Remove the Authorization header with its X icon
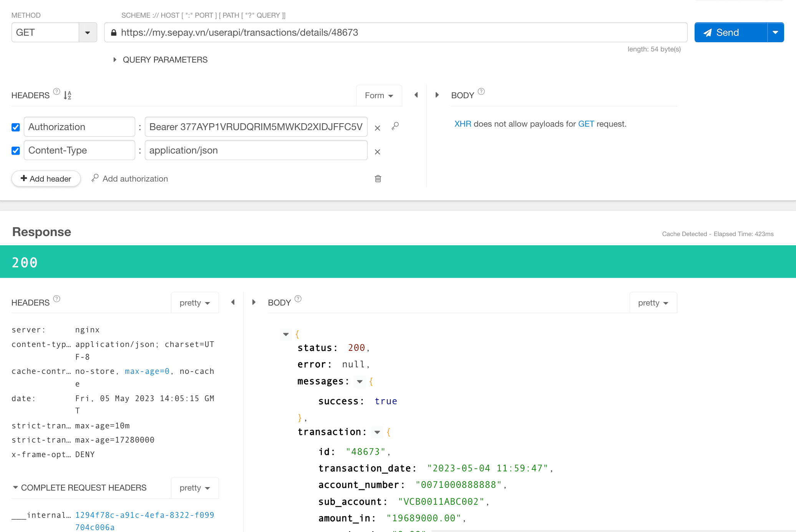Viewport: 796px width, 532px height. pos(377,128)
